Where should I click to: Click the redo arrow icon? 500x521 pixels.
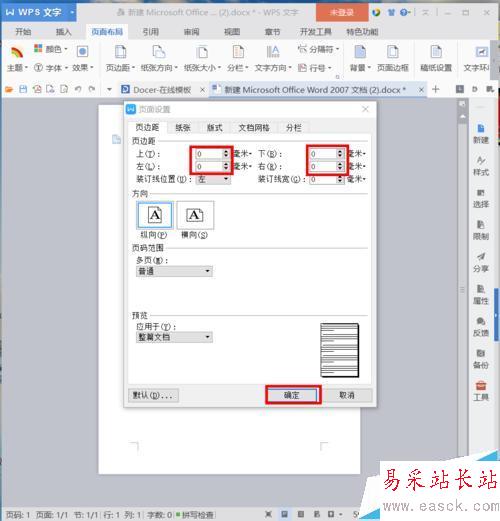[92, 89]
